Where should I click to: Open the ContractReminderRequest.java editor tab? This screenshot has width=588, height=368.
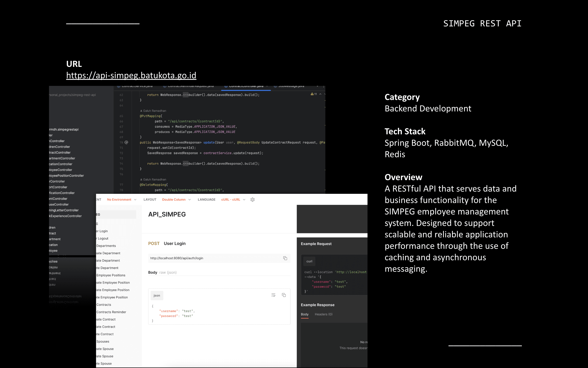[188, 86]
